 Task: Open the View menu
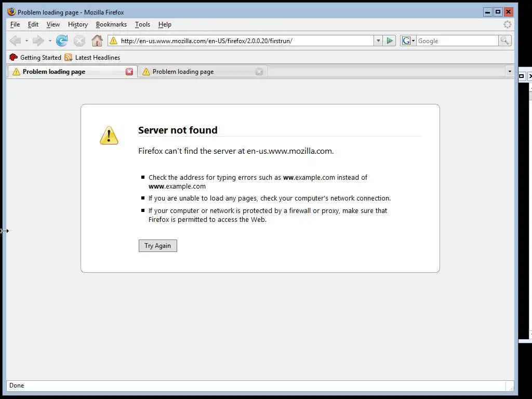[53, 24]
